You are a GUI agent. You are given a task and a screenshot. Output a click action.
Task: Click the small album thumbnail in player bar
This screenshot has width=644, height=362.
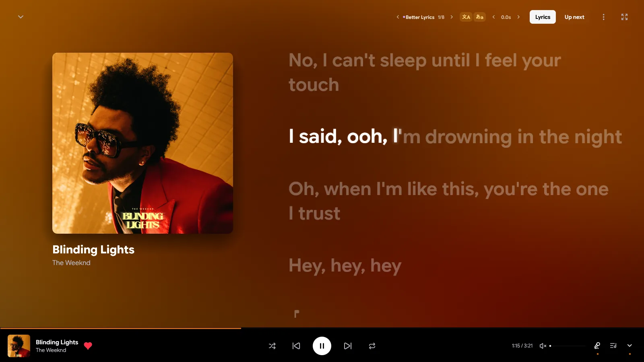point(19,346)
